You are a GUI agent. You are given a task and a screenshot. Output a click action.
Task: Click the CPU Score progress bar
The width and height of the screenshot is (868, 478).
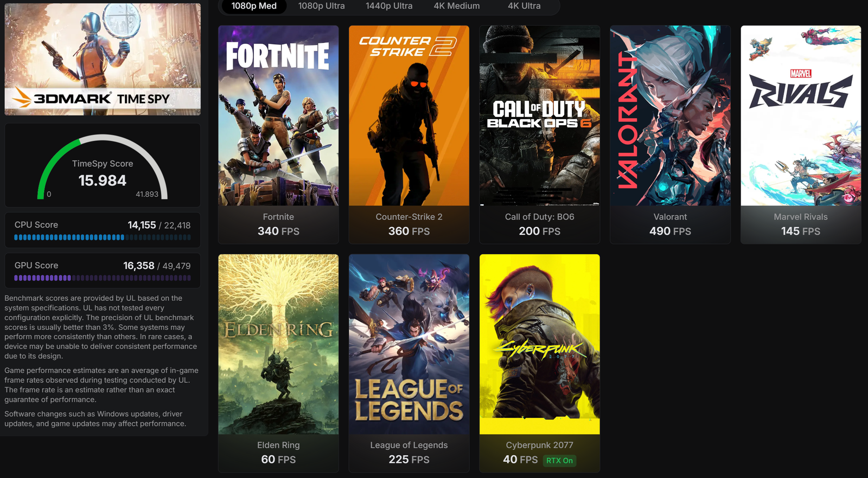pos(103,237)
